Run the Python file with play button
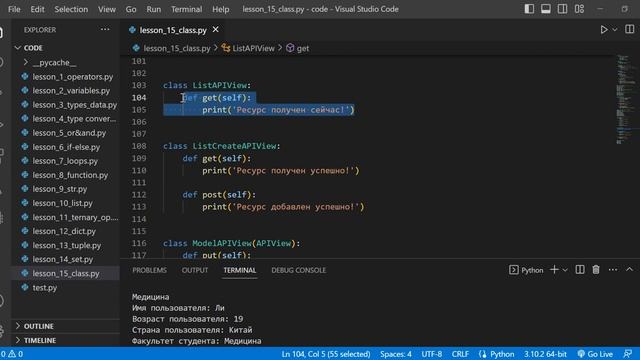 [604, 29]
